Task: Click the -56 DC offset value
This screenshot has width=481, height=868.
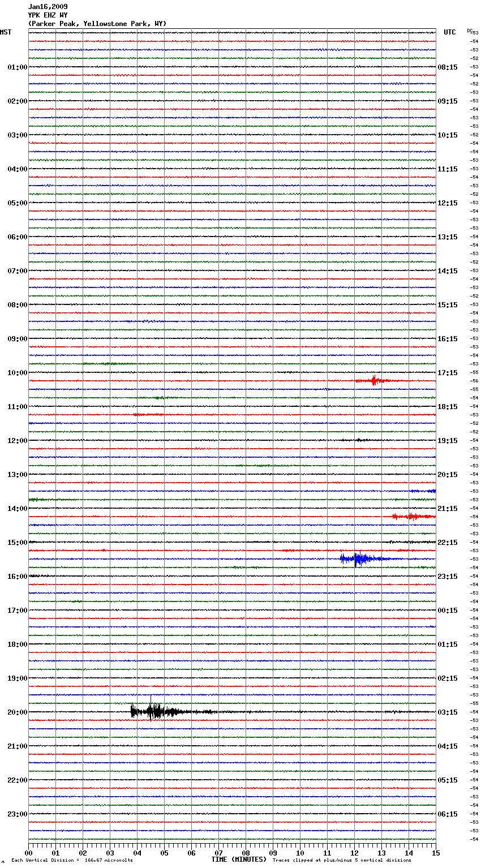Action: pos(475,381)
